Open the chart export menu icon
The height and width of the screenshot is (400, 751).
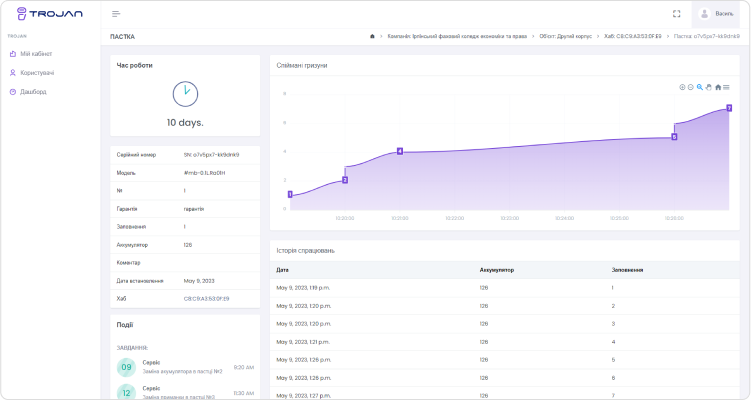[x=726, y=87]
